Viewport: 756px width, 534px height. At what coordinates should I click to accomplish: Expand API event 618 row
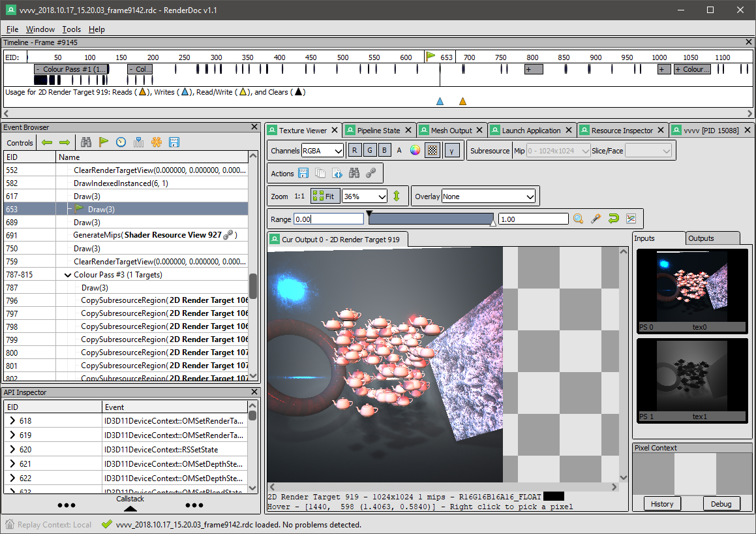tap(12, 420)
